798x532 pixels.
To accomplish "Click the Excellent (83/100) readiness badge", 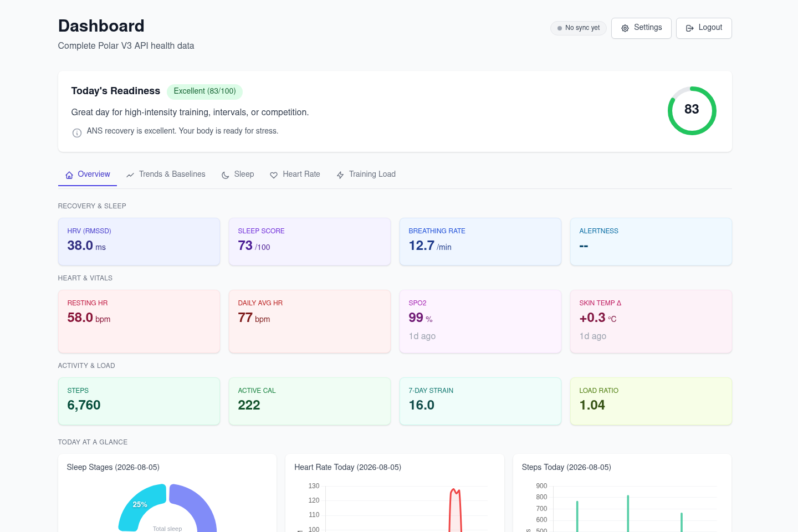I will pyautogui.click(x=205, y=91).
